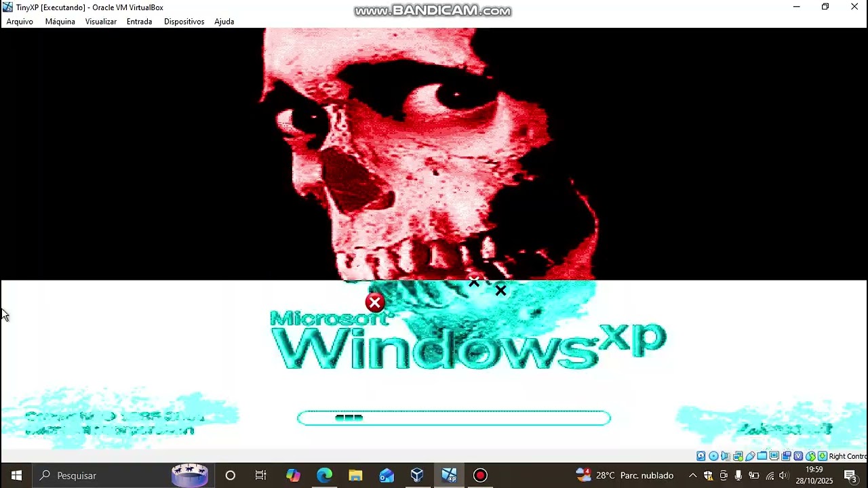Open the volume speaker tray icon
Viewport: 868px width, 488px height.
click(785, 476)
